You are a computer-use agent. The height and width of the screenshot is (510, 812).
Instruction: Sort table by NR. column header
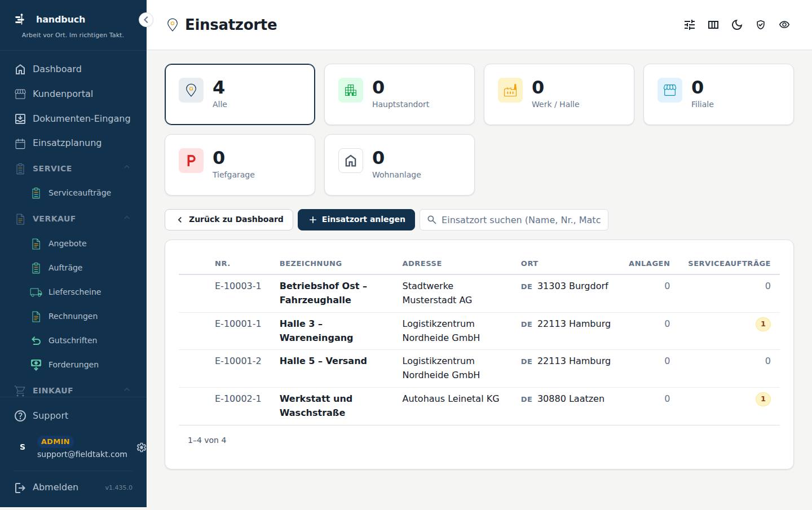pyautogui.click(x=222, y=264)
